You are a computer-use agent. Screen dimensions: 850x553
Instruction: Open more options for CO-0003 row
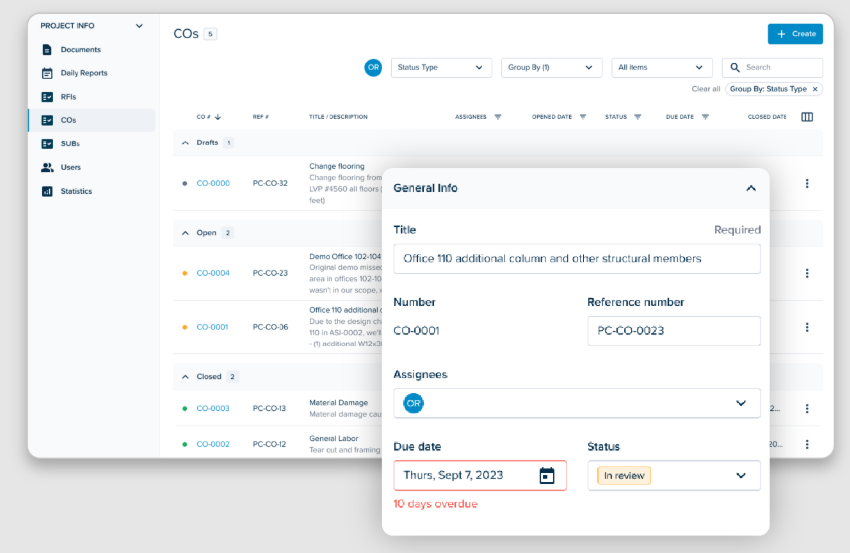[x=807, y=408]
